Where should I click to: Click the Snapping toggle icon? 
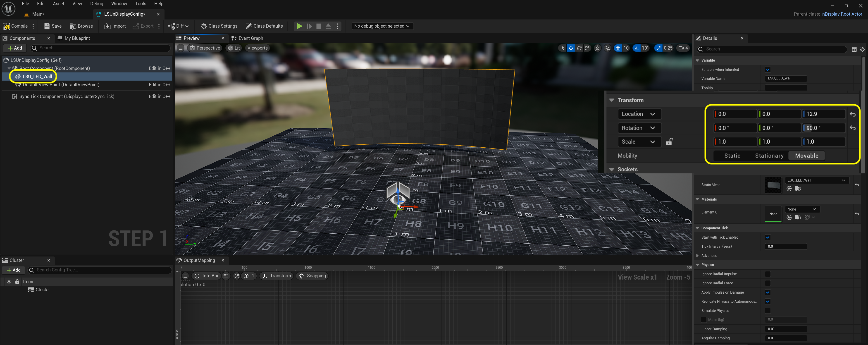pos(302,276)
